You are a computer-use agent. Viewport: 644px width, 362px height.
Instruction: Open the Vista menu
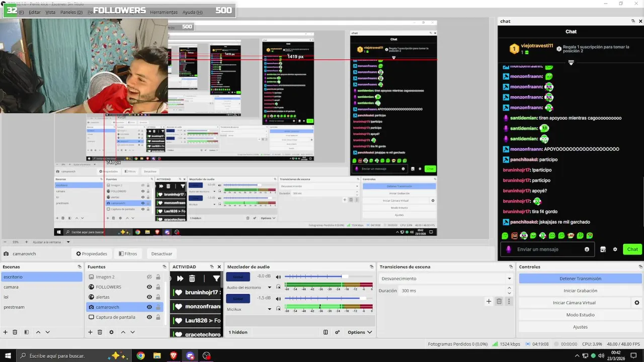point(50,12)
